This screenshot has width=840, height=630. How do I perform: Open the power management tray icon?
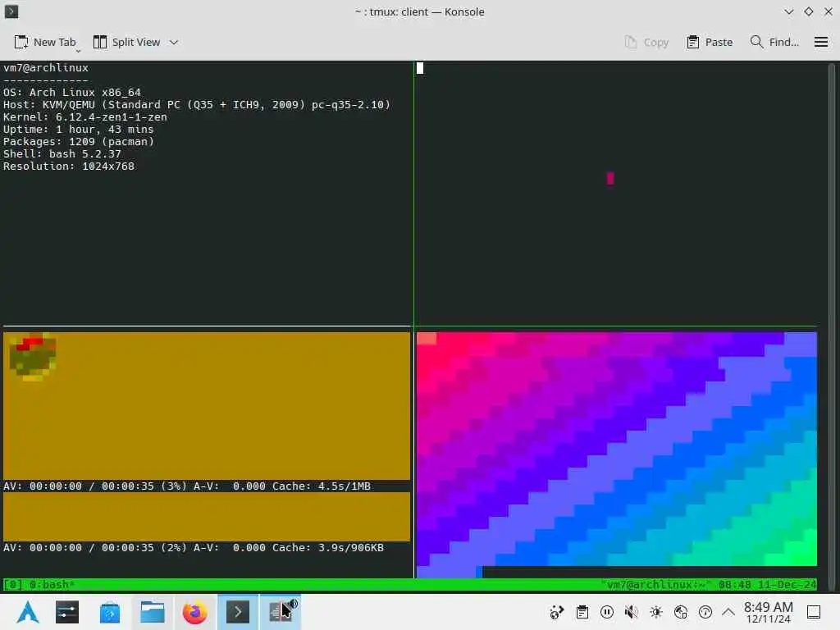tap(705, 612)
